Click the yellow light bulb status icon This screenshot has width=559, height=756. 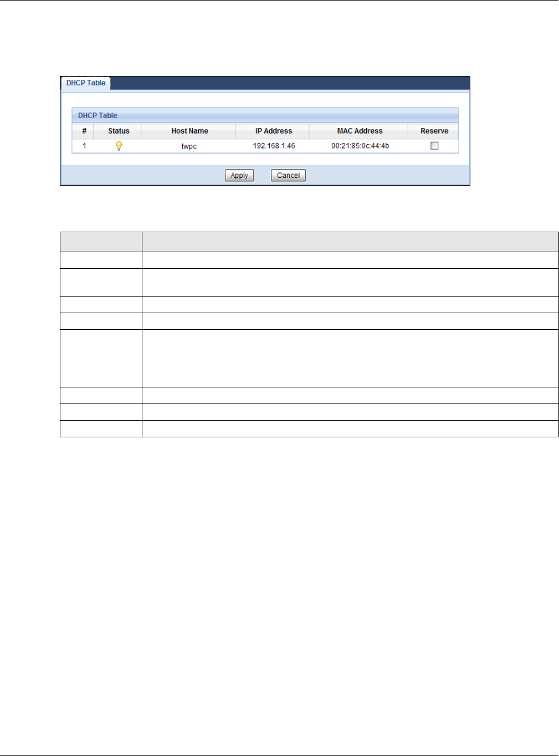tap(119, 146)
